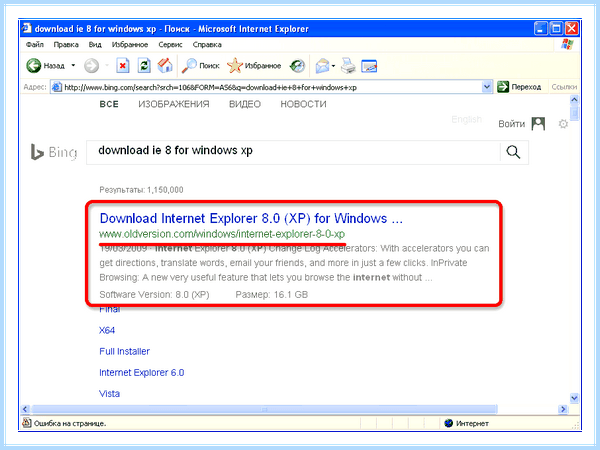
Task: Click Software Version: 8.0 (XP) text
Action: click(154, 295)
